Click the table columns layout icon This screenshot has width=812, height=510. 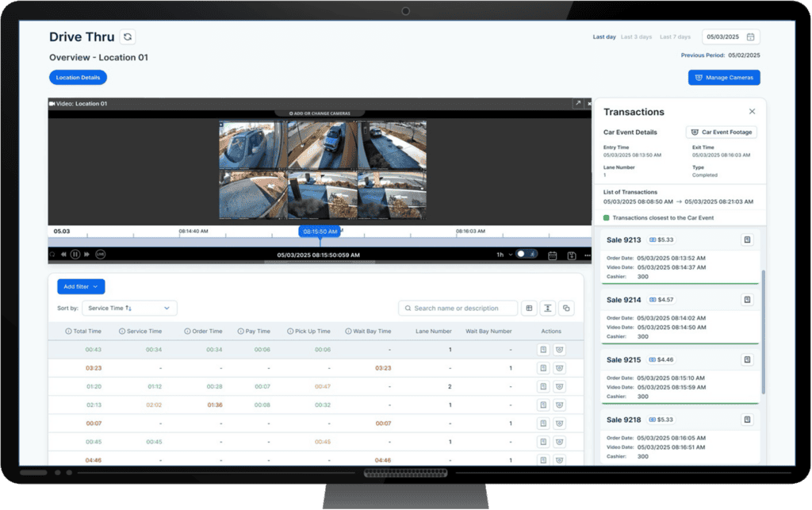pyautogui.click(x=529, y=308)
